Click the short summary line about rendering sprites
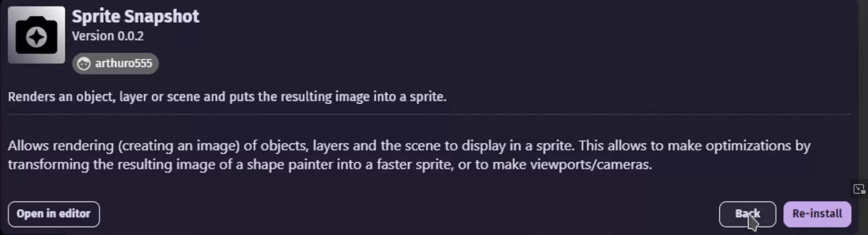The width and height of the screenshot is (868, 235). [x=228, y=97]
